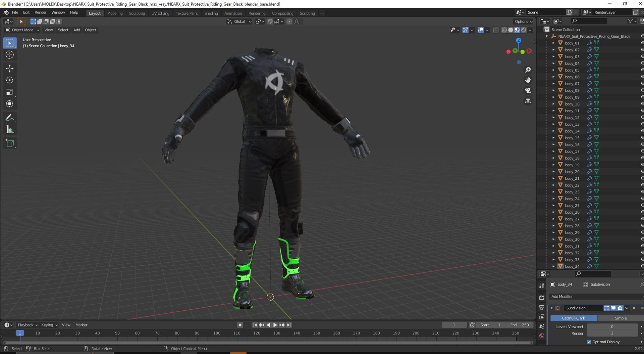
Task: Activate the Transform tool
Action: (9, 104)
